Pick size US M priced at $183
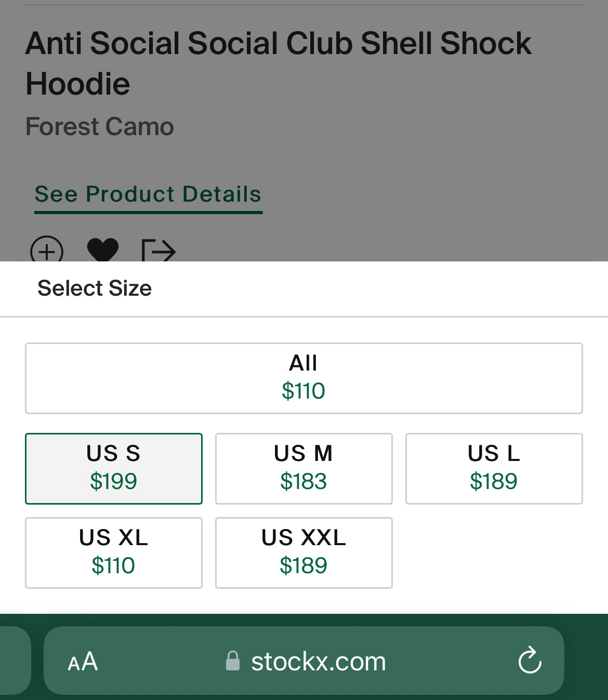Image resolution: width=608 pixels, height=700 pixels. tap(303, 468)
